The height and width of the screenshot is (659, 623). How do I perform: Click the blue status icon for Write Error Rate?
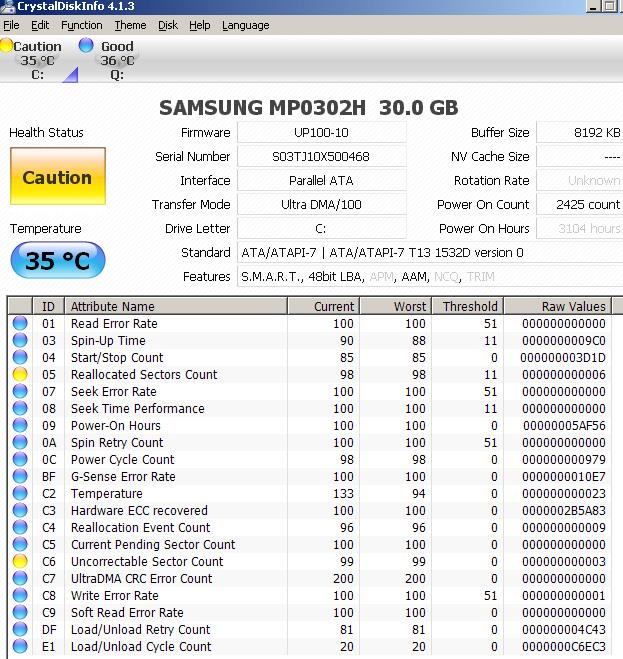tap(20, 595)
